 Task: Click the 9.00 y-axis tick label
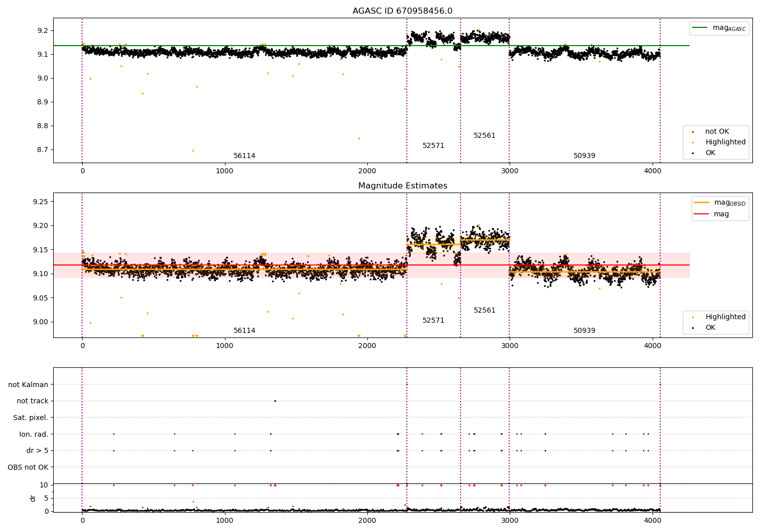(x=41, y=322)
